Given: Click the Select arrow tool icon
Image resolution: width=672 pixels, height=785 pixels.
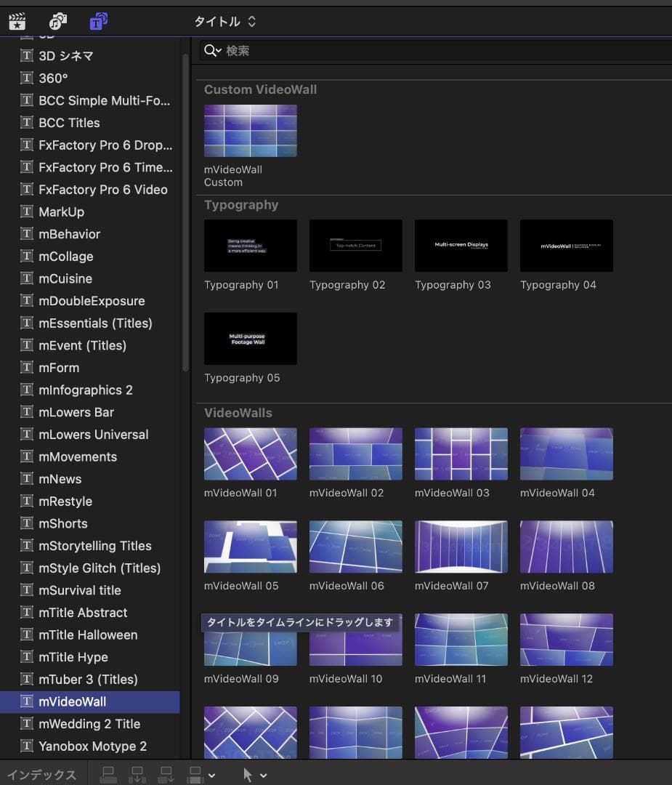Looking at the screenshot, I should [x=248, y=775].
